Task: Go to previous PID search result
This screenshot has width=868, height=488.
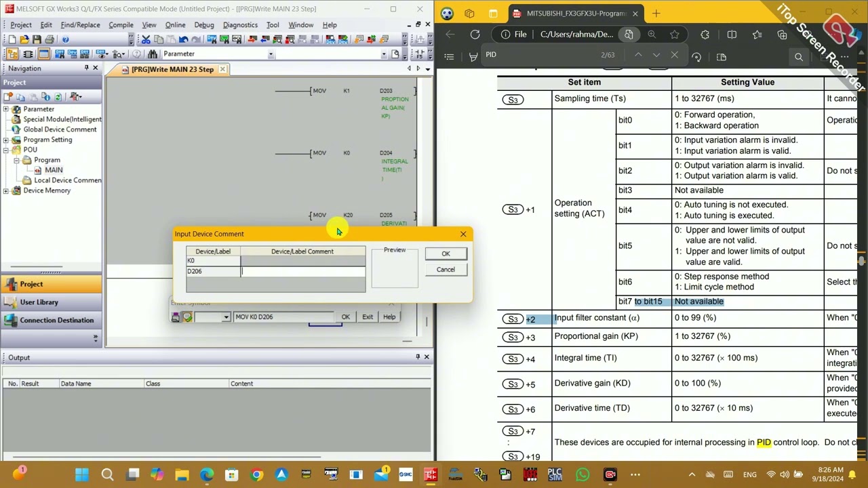Action: click(638, 55)
